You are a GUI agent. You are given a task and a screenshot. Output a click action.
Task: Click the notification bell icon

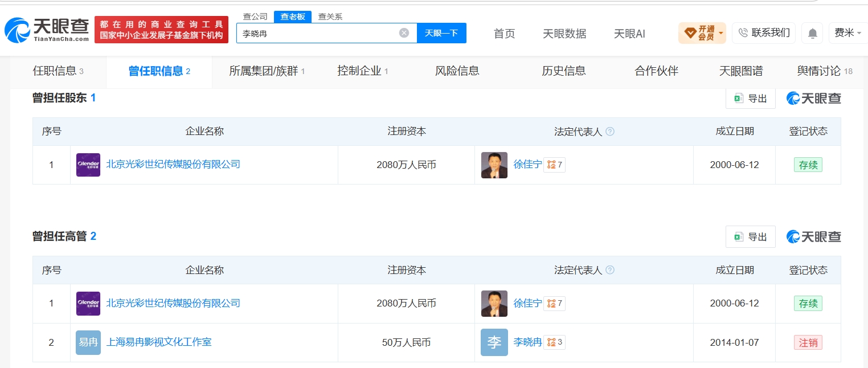coord(812,34)
